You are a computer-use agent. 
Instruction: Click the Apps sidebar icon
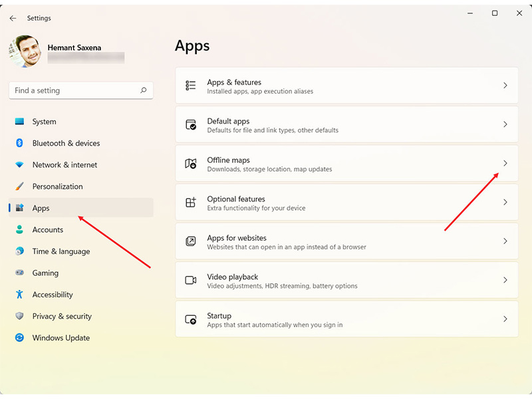[x=19, y=207]
